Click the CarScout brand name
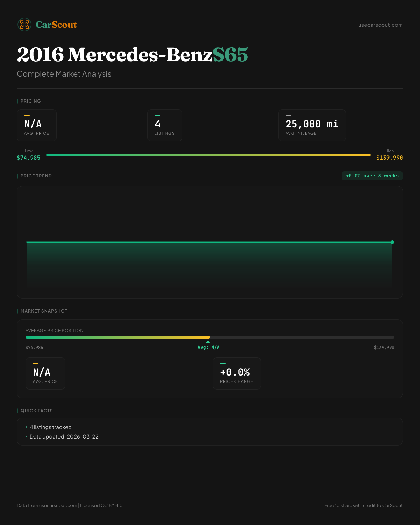 click(x=56, y=24)
